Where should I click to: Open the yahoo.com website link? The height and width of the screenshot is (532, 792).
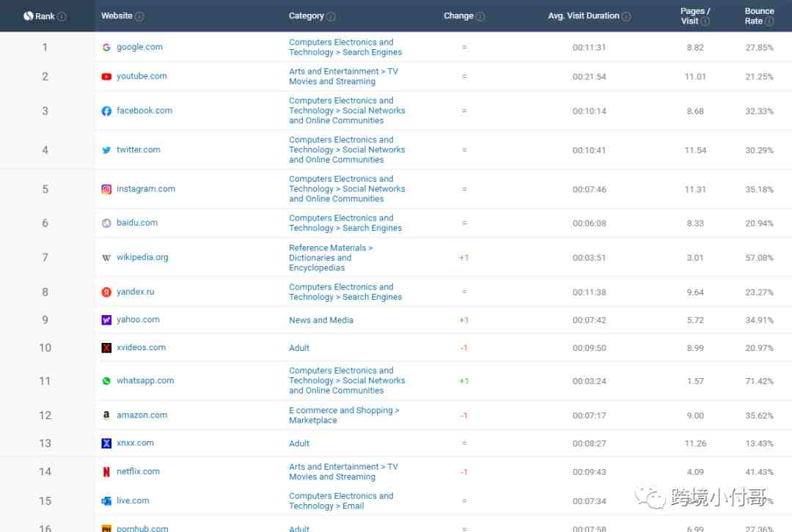(x=138, y=319)
